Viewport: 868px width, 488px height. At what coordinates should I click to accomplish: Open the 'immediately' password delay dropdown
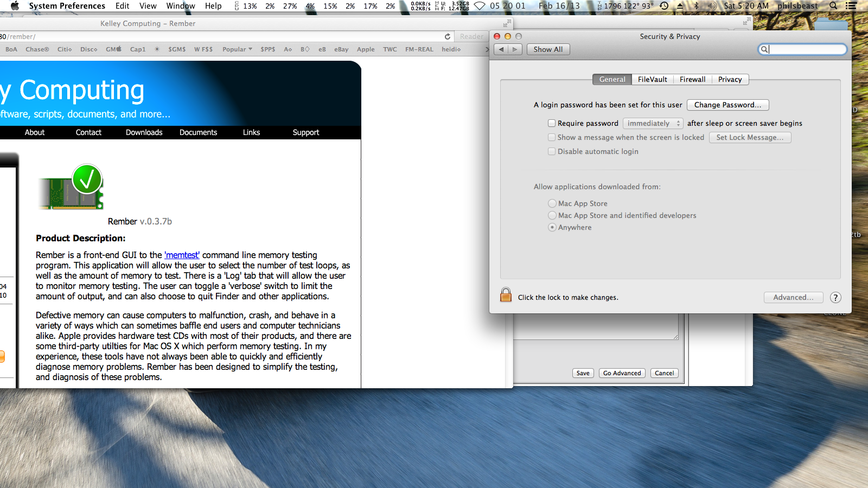(653, 123)
